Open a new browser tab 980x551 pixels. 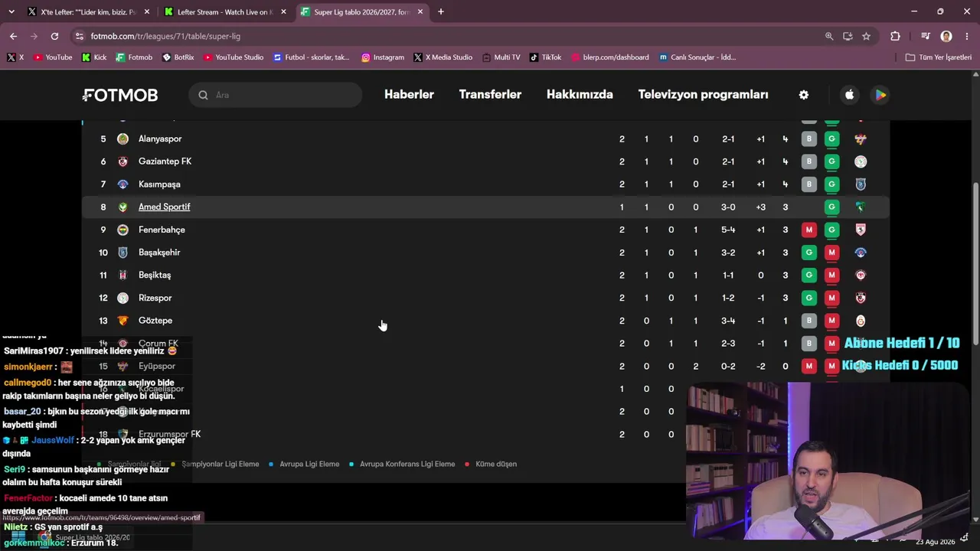point(440,12)
